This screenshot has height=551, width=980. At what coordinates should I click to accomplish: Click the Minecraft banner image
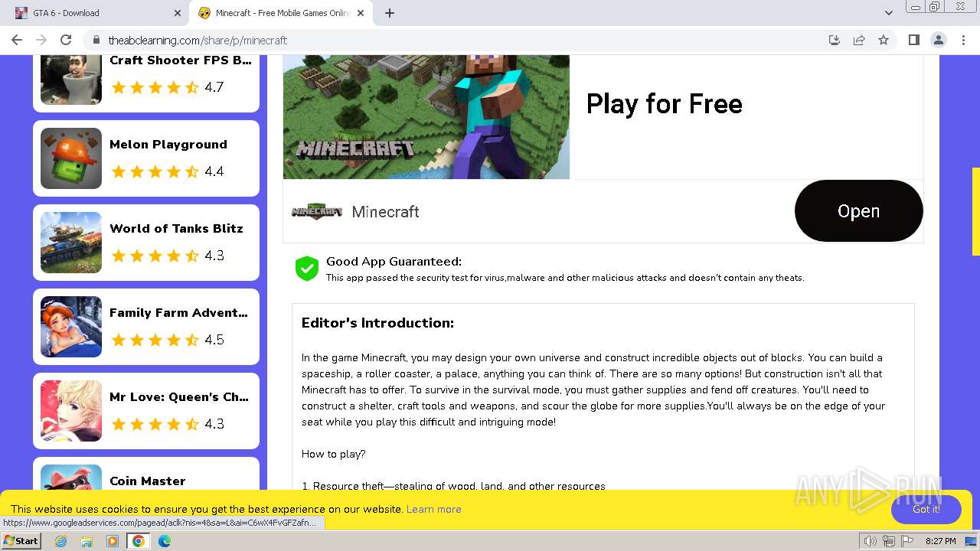point(426,117)
